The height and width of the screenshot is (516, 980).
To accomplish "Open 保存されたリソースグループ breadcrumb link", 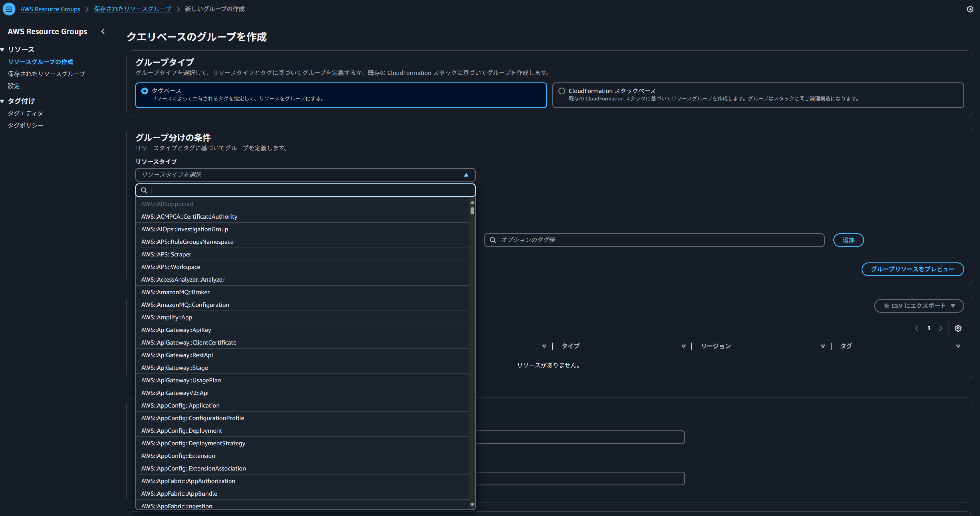I will pyautogui.click(x=132, y=9).
